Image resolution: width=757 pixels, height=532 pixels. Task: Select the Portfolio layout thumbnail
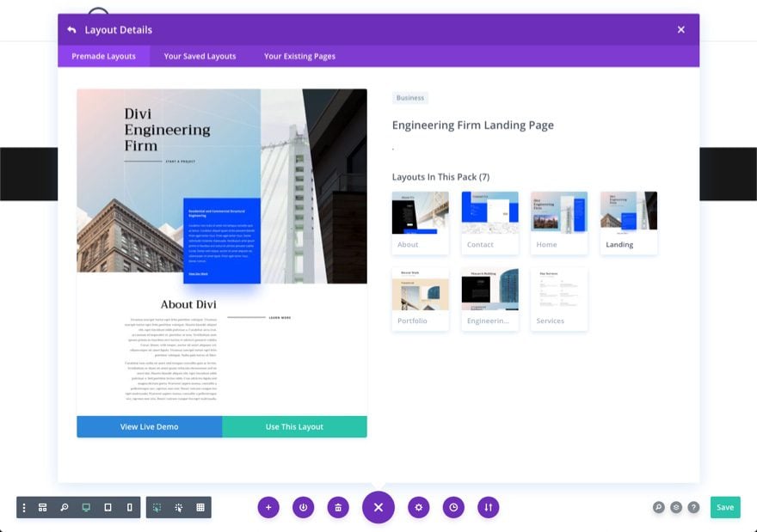tap(420, 298)
